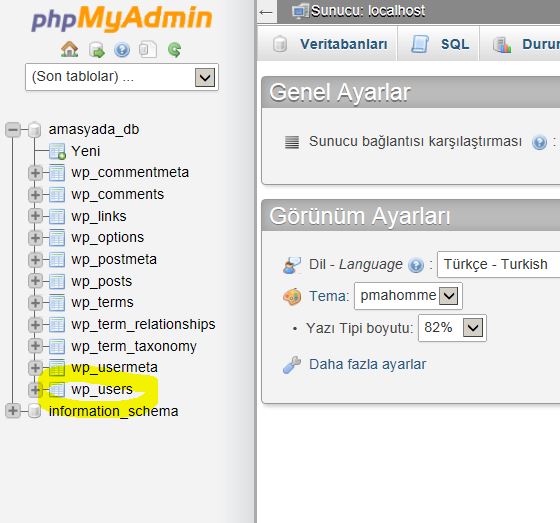
Task: Open the Durum status tab
Action: [520, 44]
